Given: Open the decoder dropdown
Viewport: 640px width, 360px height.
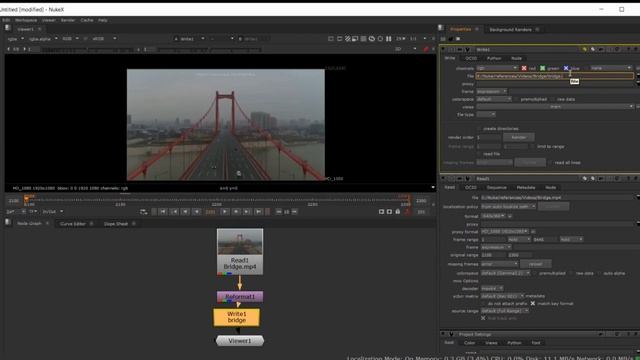Looking at the screenshot, I should pyautogui.click(x=492, y=289).
